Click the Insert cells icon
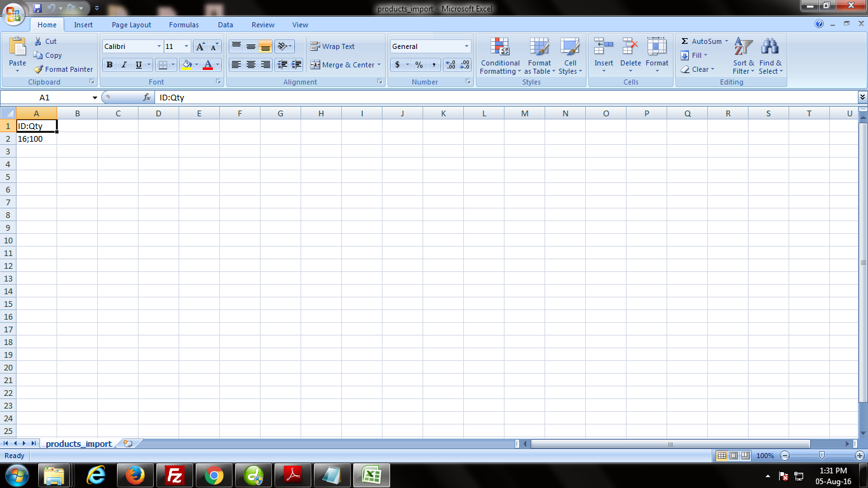This screenshot has height=488, width=868. pos(604,46)
